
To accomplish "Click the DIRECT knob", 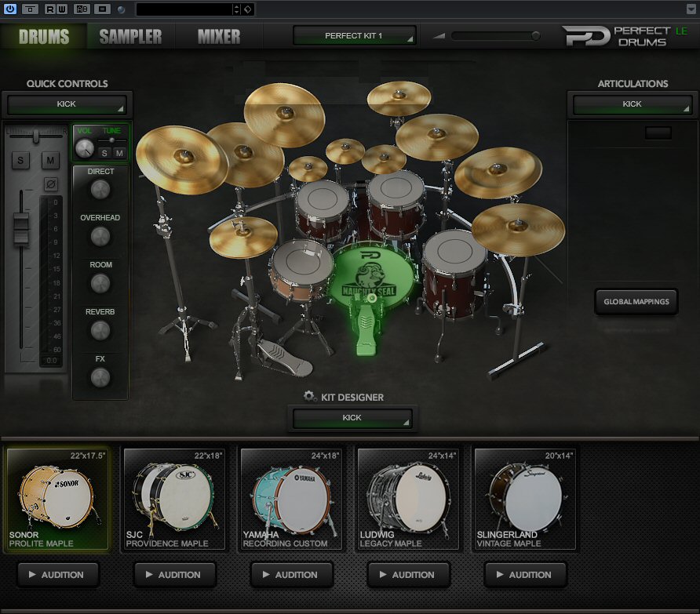I will click(100, 190).
